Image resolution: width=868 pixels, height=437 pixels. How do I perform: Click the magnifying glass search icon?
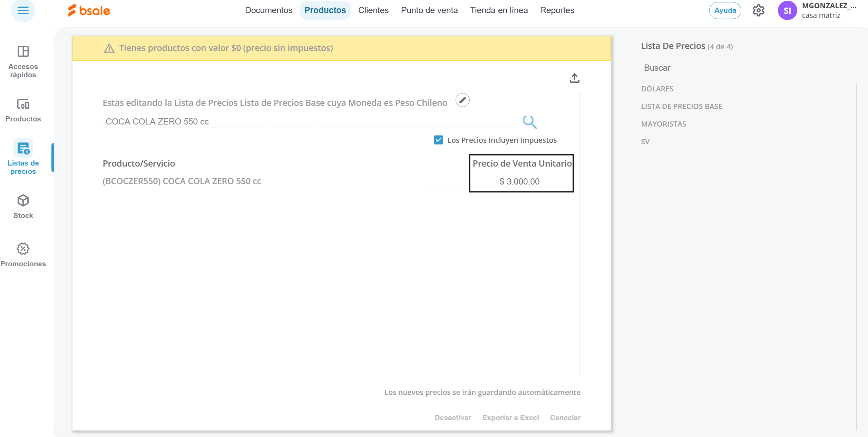click(529, 122)
